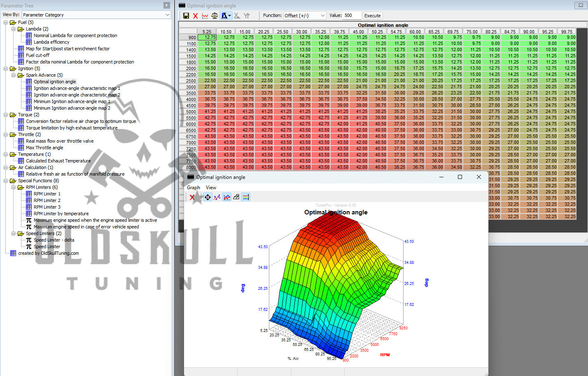Click the A-triangle display icon in table toolbar
The height and width of the screenshot is (376, 588).
click(224, 16)
